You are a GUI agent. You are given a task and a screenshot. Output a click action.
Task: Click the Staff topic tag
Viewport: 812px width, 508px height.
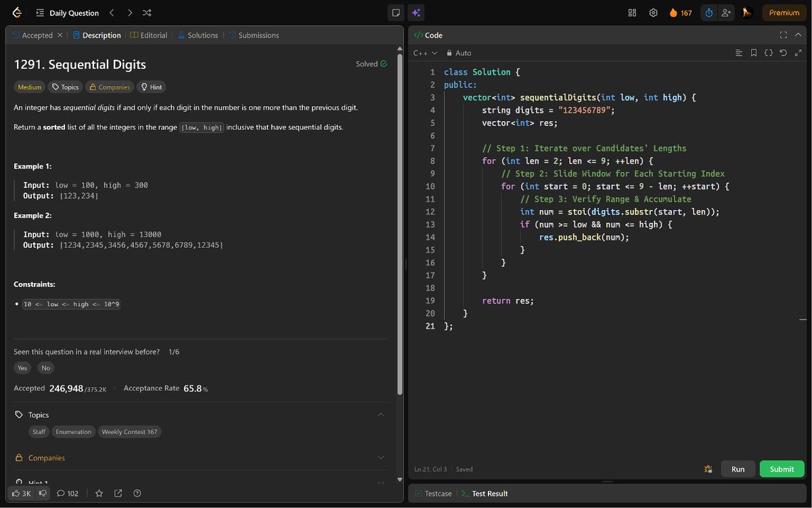pyautogui.click(x=39, y=431)
